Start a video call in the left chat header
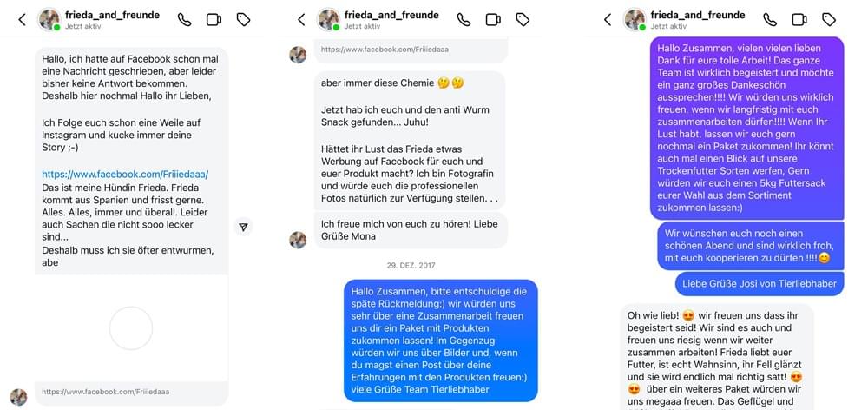 point(214,20)
